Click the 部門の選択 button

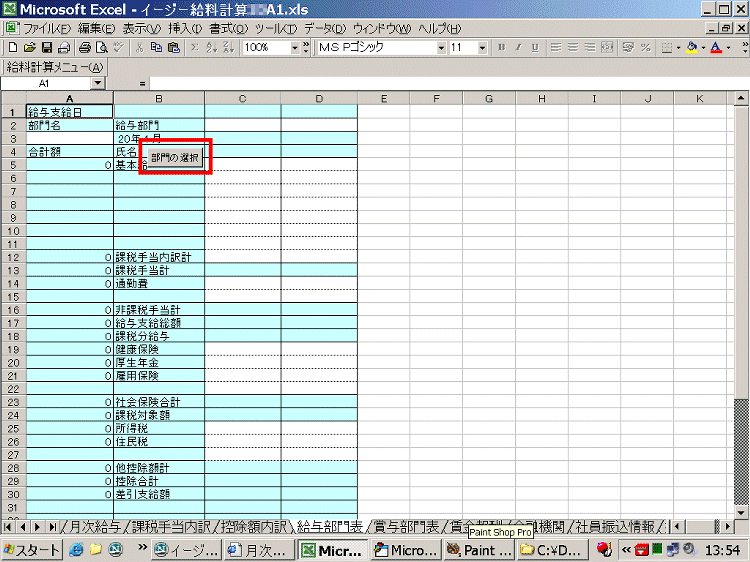(x=175, y=158)
